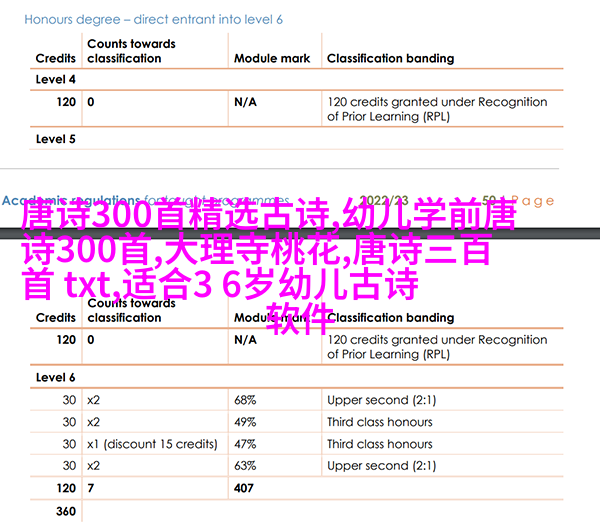
Task: Click the "Classification banding" header above Level 4
Action: (x=390, y=58)
